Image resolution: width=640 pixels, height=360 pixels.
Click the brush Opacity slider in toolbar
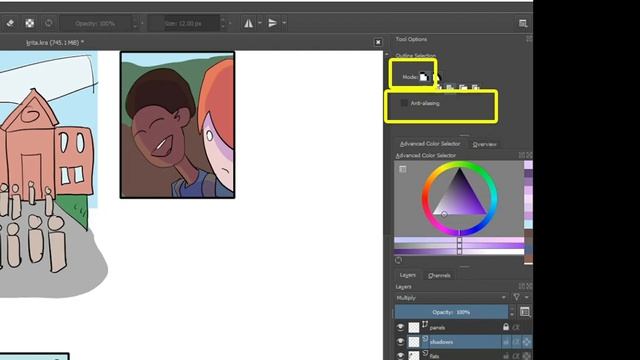click(x=96, y=23)
